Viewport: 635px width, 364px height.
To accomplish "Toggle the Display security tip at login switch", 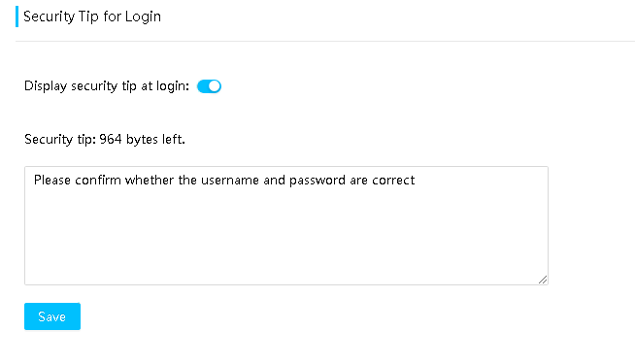I will coord(209,86).
